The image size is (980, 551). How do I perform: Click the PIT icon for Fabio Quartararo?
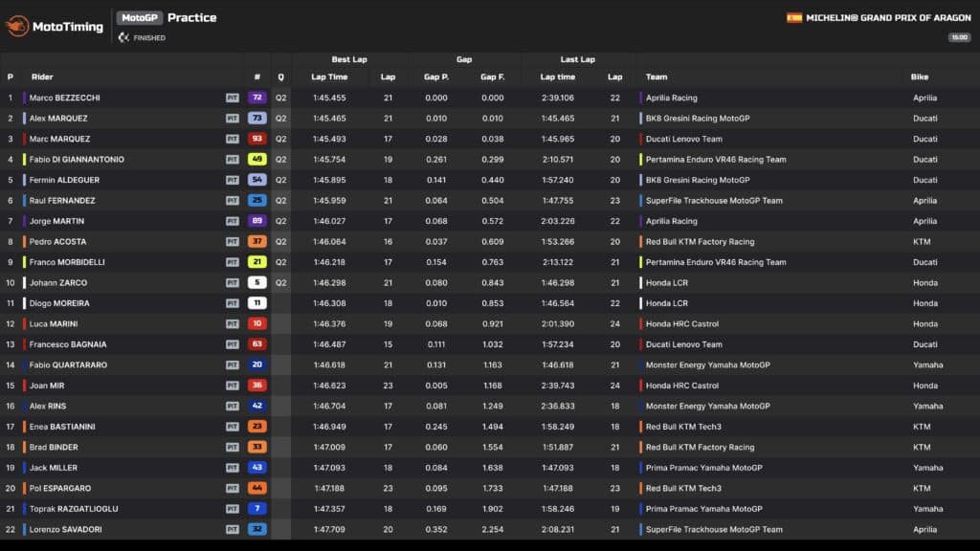(x=233, y=364)
